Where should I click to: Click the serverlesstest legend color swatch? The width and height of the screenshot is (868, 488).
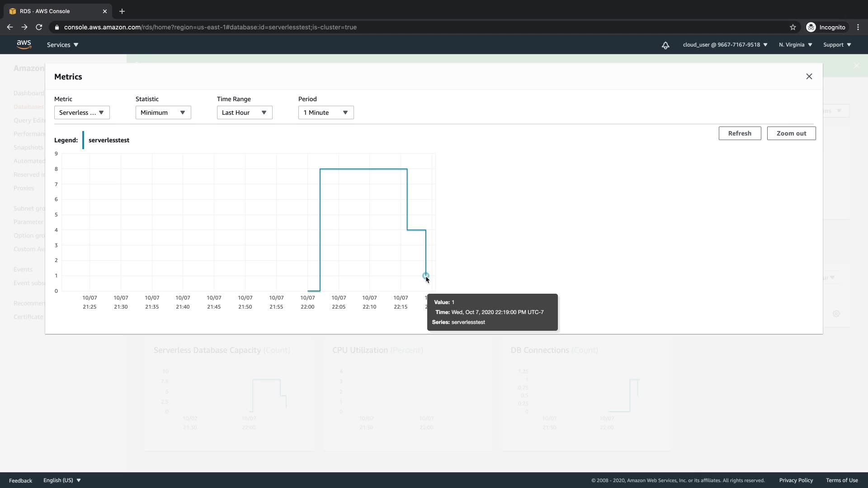tap(83, 140)
